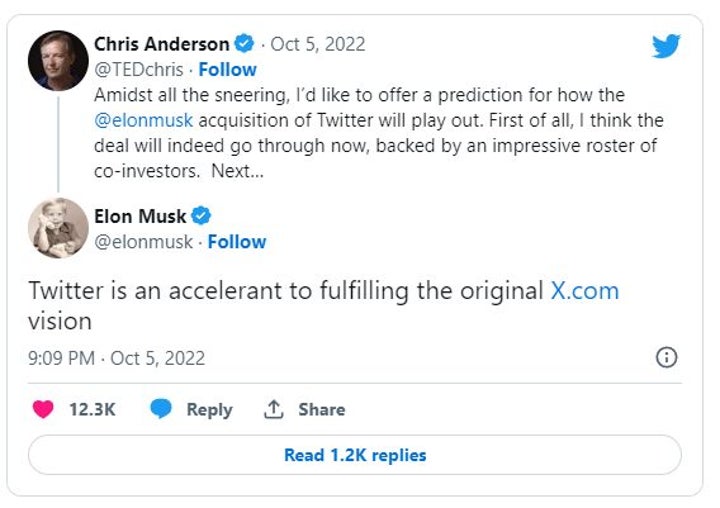
Task: Open the tweet info circle icon
Action: pyautogui.click(x=666, y=357)
